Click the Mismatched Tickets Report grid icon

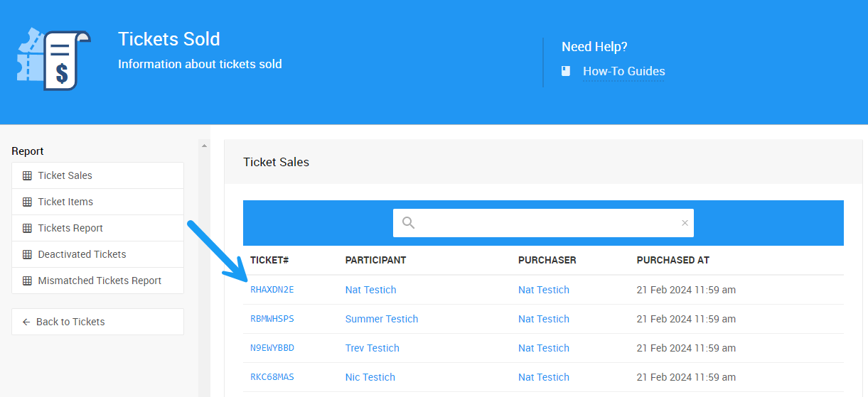pos(27,281)
